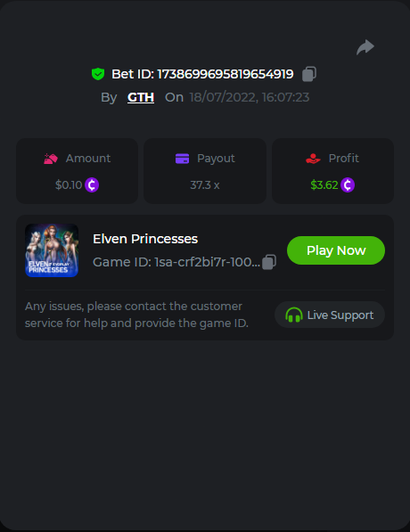Viewport: 410px width, 532px height.
Task: Click the share arrow icon
Action: tap(365, 47)
